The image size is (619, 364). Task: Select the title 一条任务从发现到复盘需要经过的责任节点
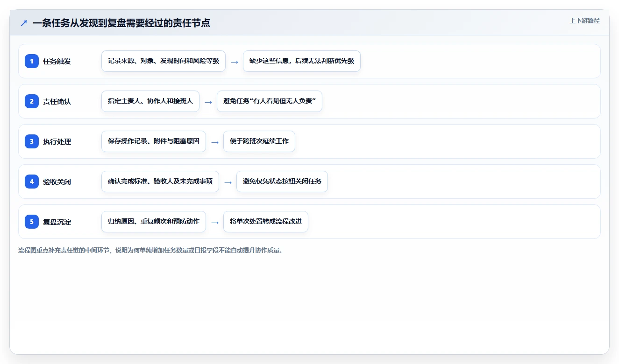[121, 23]
